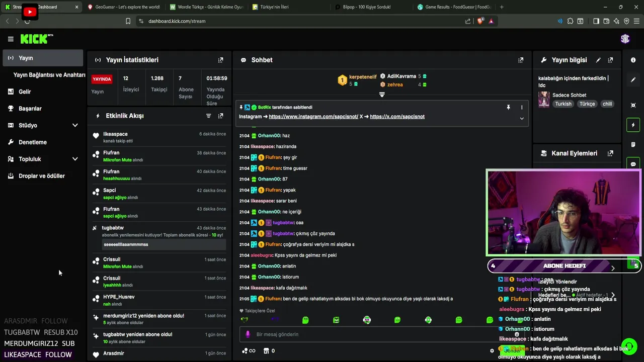644x362 pixels.
Task: Switch to the Türkiye'nin İlleri tab
Action: click(289, 7)
